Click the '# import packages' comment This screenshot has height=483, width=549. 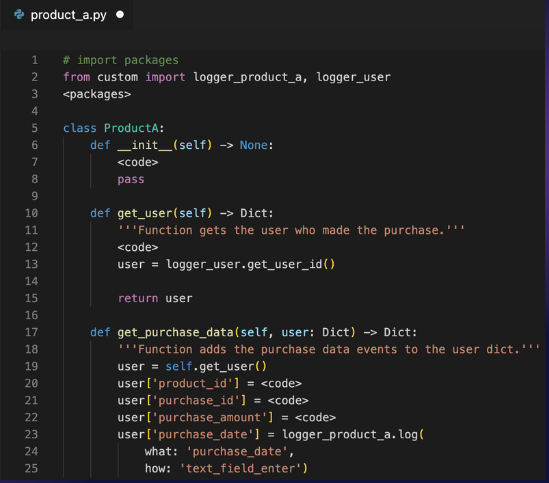coord(121,60)
